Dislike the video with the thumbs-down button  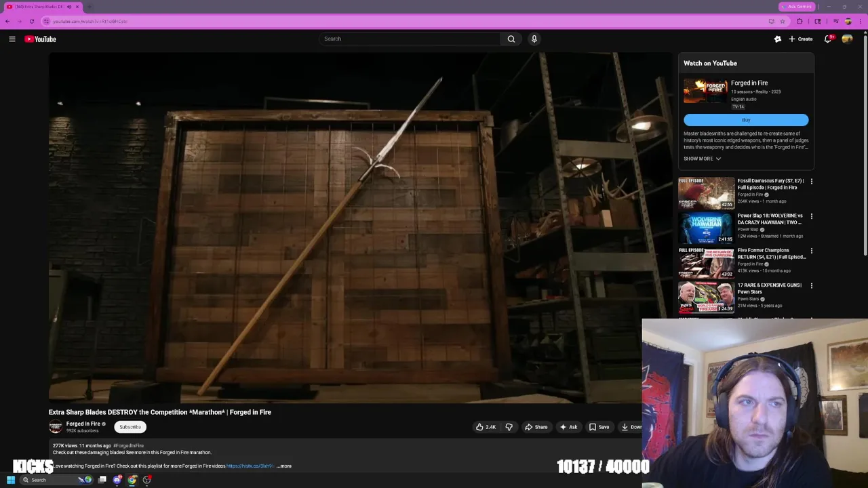(x=509, y=427)
